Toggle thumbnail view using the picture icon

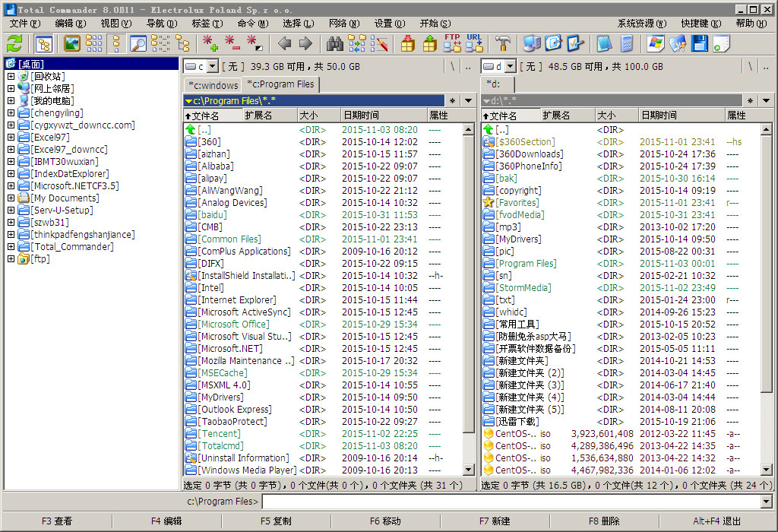pos(72,43)
